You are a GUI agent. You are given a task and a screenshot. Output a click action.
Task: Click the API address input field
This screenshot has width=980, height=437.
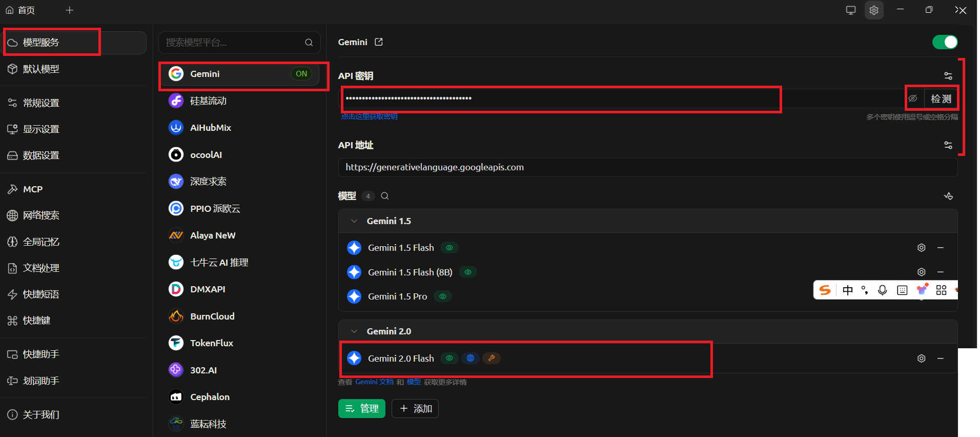[x=648, y=167]
